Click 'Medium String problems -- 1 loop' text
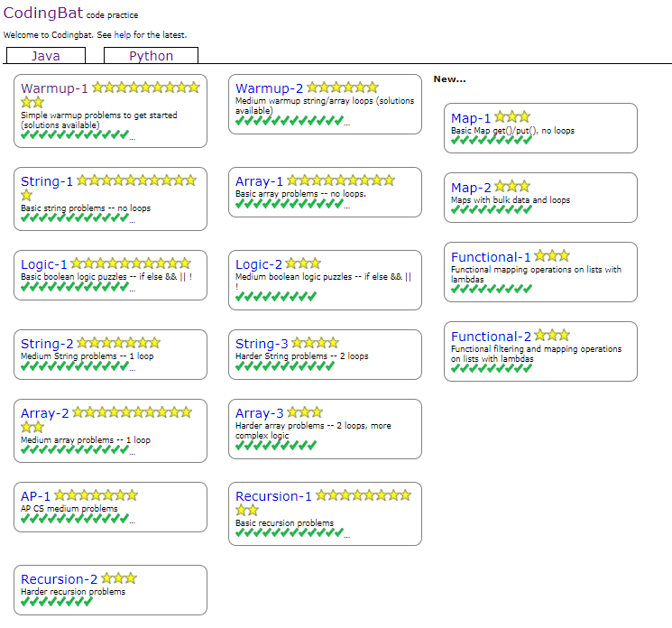Viewport: 672px width, 628px height. coord(87,356)
